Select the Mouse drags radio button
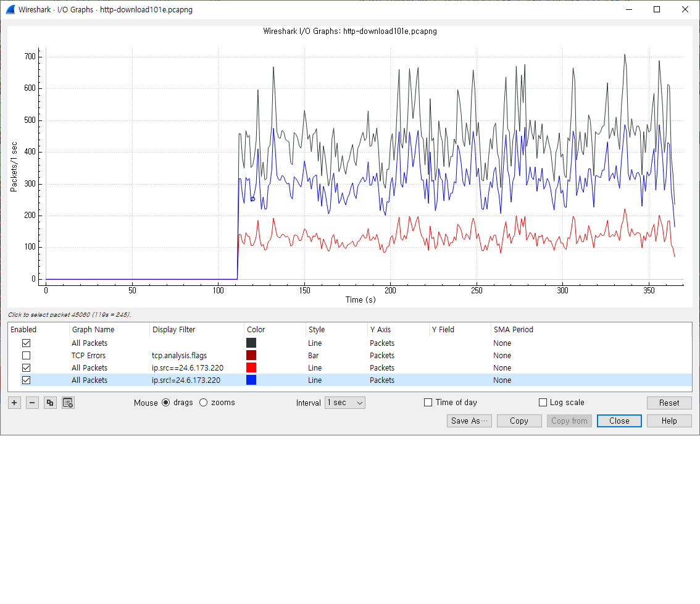700x604 pixels. [x=165, y=403]
